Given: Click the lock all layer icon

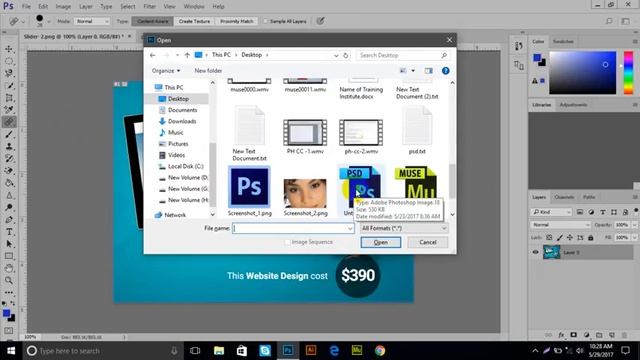Looking at the screenshot, I should (x=591, y=238).
